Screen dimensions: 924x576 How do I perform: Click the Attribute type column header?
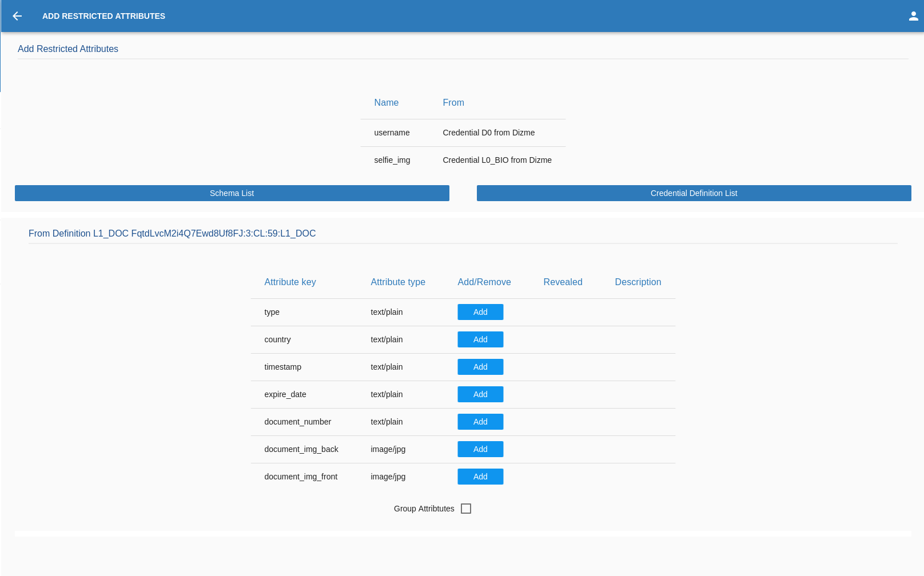coord(398,282)
